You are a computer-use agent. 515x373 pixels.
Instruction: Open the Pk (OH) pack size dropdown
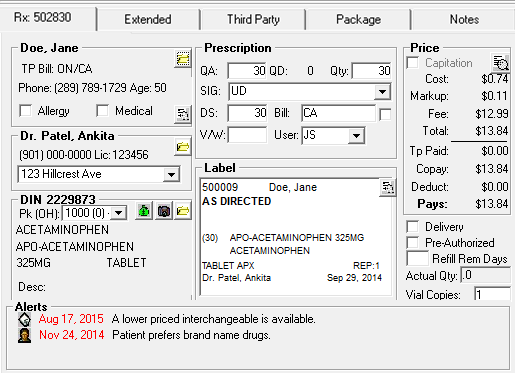coord(118,213)
